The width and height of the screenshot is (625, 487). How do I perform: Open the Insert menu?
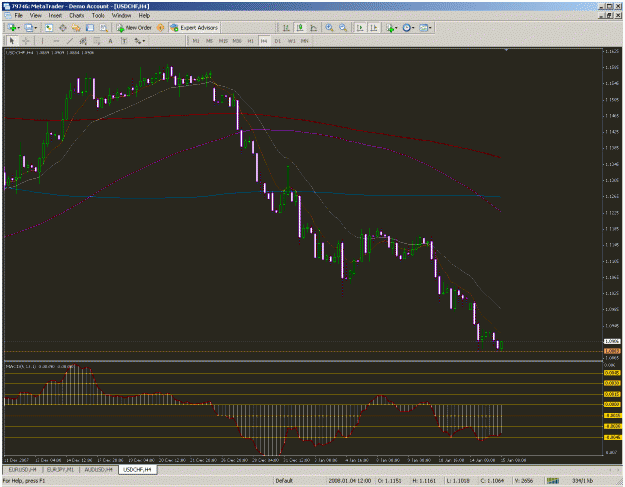coord(55,16)
